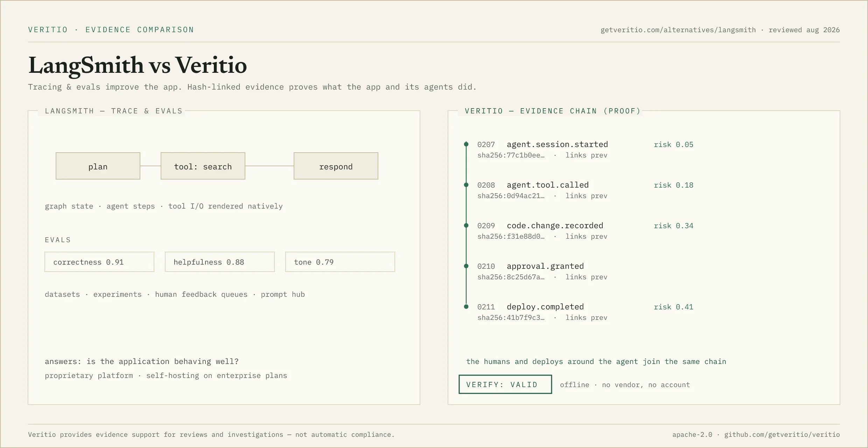The width and height of the screenshot is (868, 448).
Task: Click the "reviewed aug 2026" text
Action: pos(804,30)
